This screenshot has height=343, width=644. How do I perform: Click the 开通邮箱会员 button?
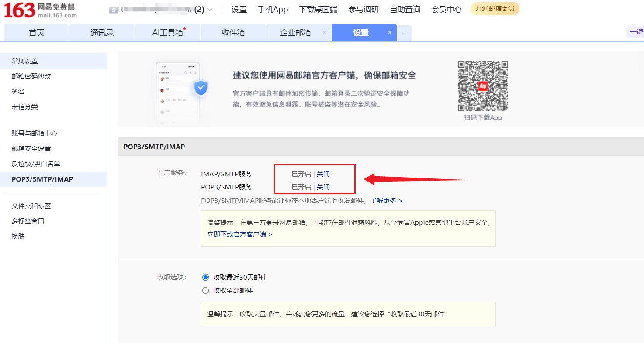495,9
